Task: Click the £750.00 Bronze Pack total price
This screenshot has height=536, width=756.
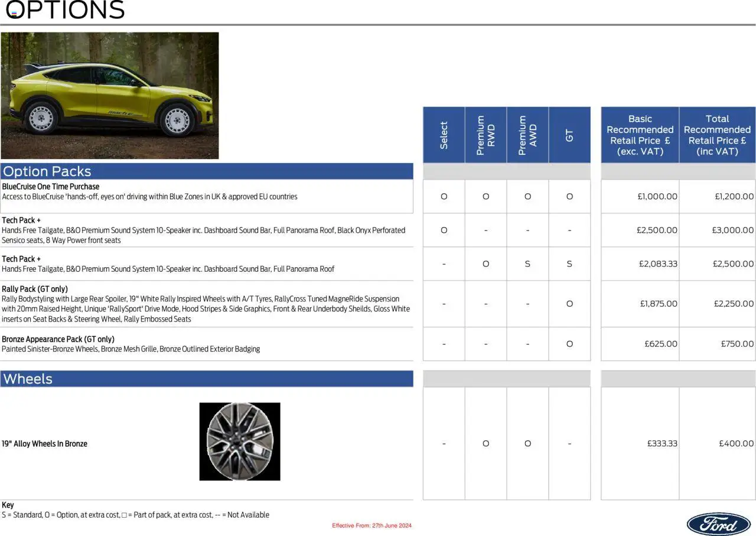Action: [737, 344]
